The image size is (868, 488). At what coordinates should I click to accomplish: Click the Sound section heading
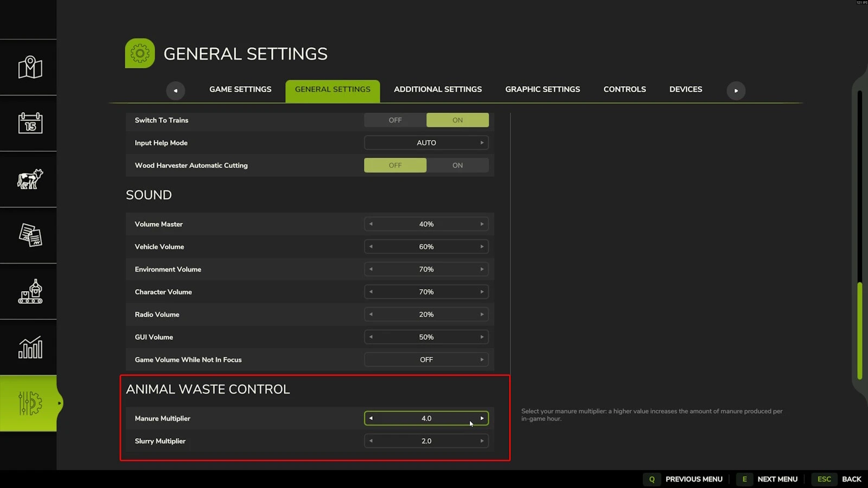[149, 195]
